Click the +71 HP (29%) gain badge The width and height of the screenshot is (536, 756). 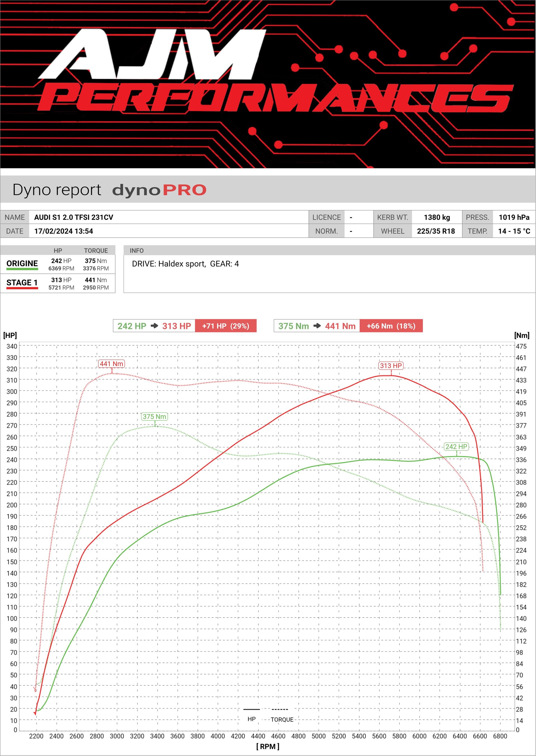(x=225, y=326)
